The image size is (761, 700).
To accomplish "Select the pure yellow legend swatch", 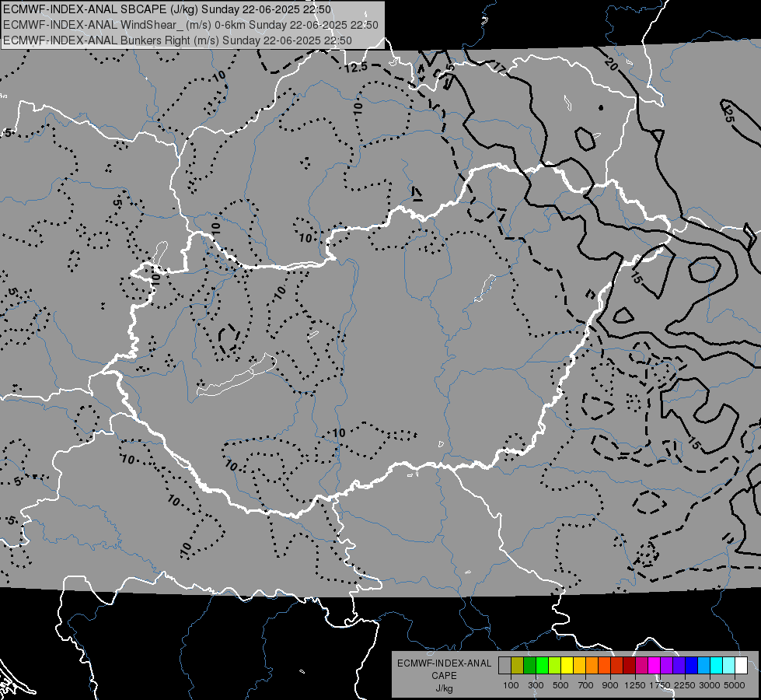I will point(567,665).
